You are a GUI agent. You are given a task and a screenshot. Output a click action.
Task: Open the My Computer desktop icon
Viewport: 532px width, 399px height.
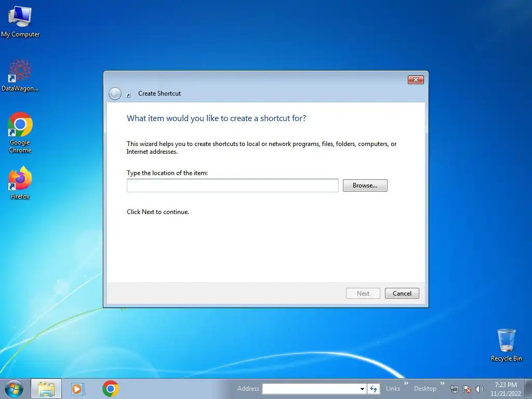pos(20,22)
